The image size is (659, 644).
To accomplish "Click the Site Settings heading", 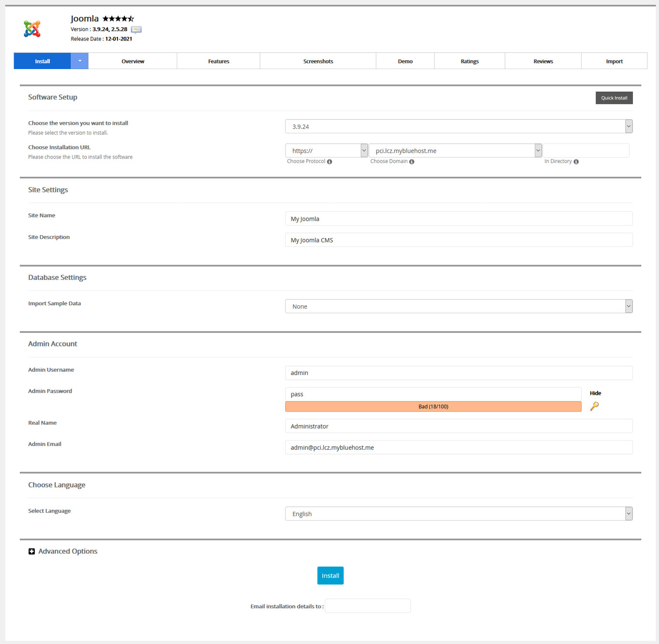I will click(48, 190).
